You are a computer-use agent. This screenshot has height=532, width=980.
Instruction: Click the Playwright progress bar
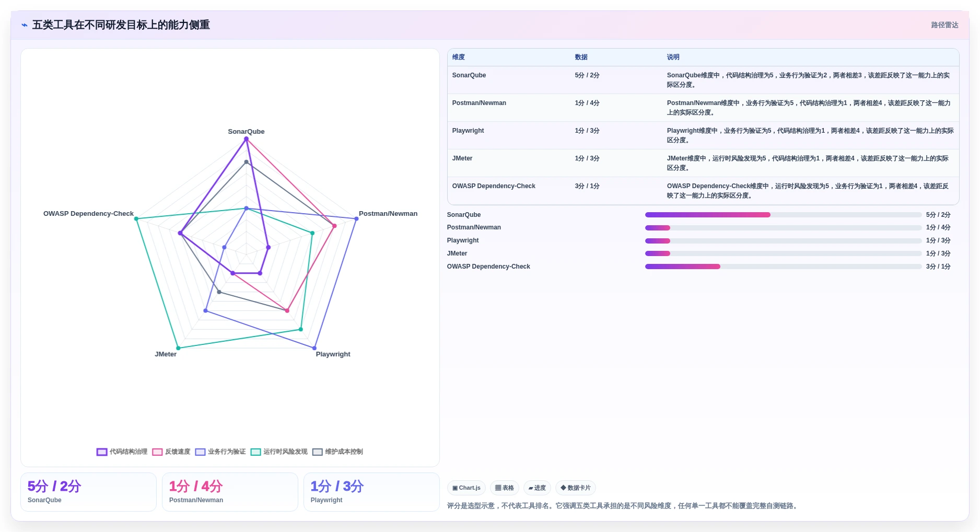click(x=783, y=241)
